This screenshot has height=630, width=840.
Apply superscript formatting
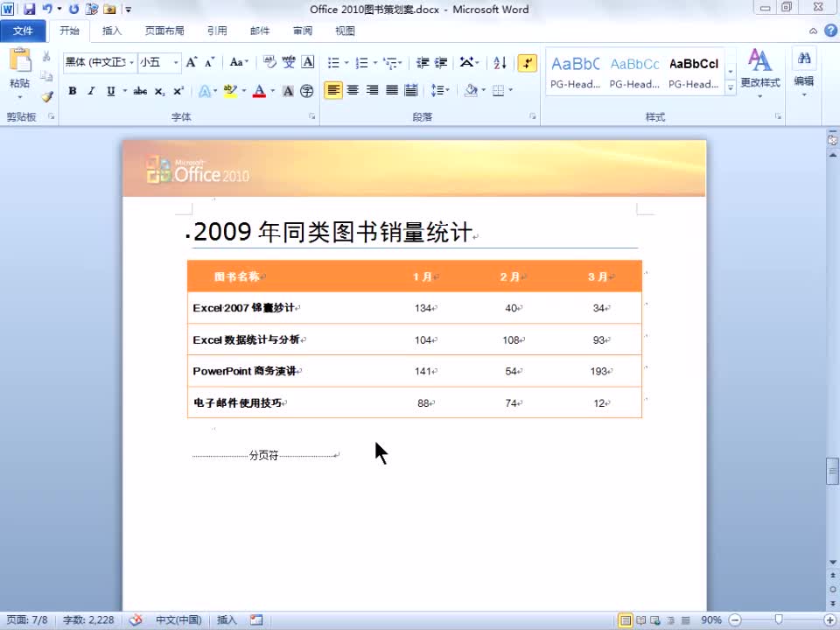[178, 91]
